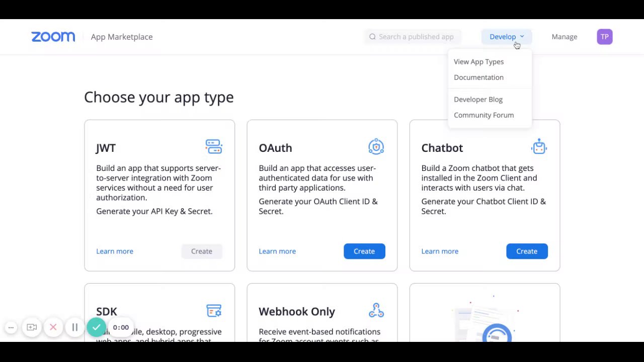Screen dimensions: 644x362
Task: Select View App Types menu entry
Action: [x=478, y=62]
